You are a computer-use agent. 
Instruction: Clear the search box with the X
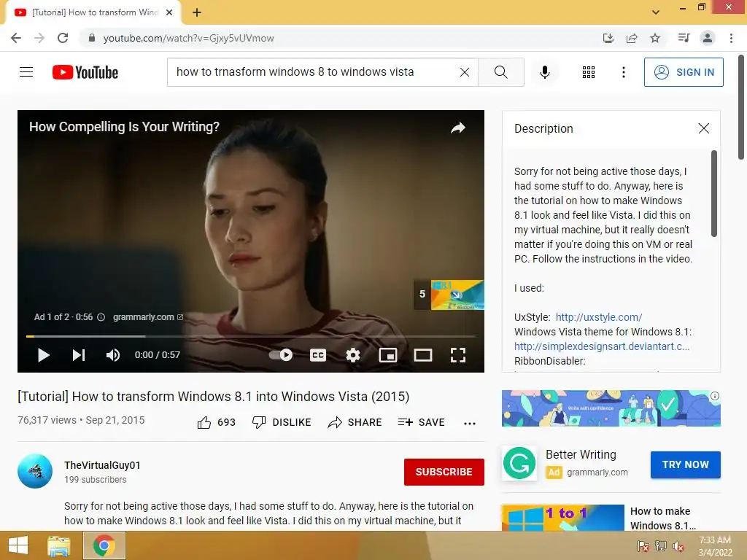[465, 72]
